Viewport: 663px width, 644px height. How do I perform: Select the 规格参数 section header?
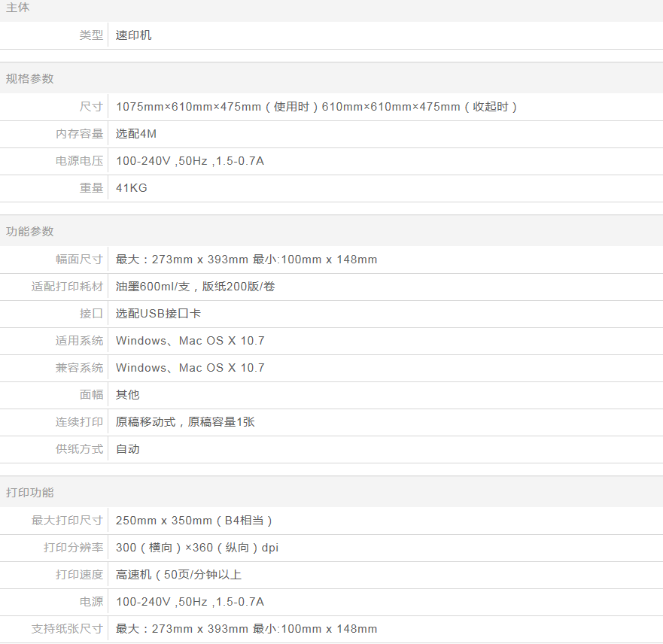(x=30, y=79)
